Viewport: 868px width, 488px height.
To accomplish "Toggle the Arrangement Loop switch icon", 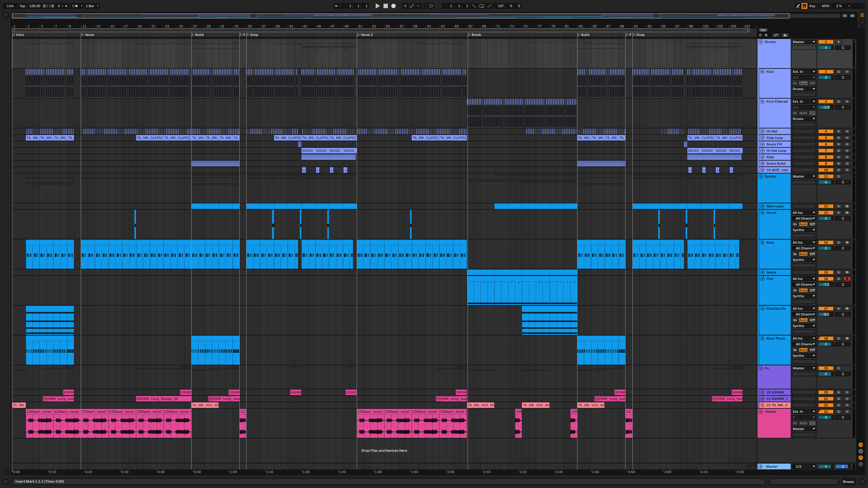I will pyautogui.click(x=481, y=6).
